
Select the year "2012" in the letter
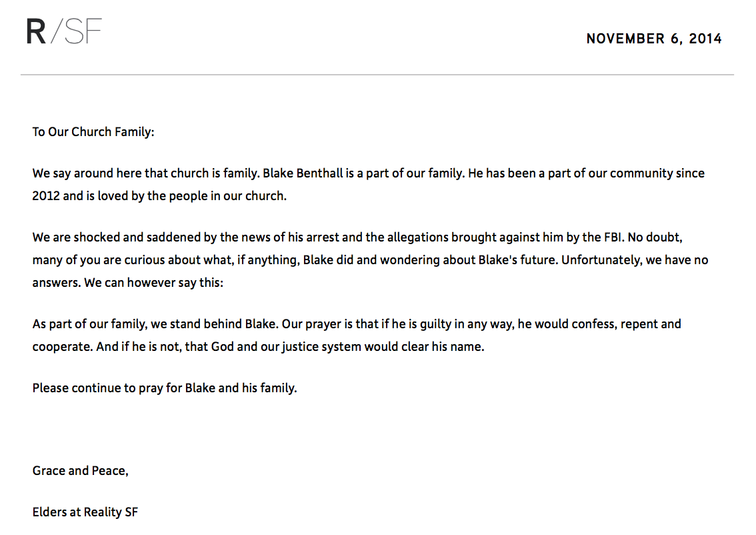(46, 197)
